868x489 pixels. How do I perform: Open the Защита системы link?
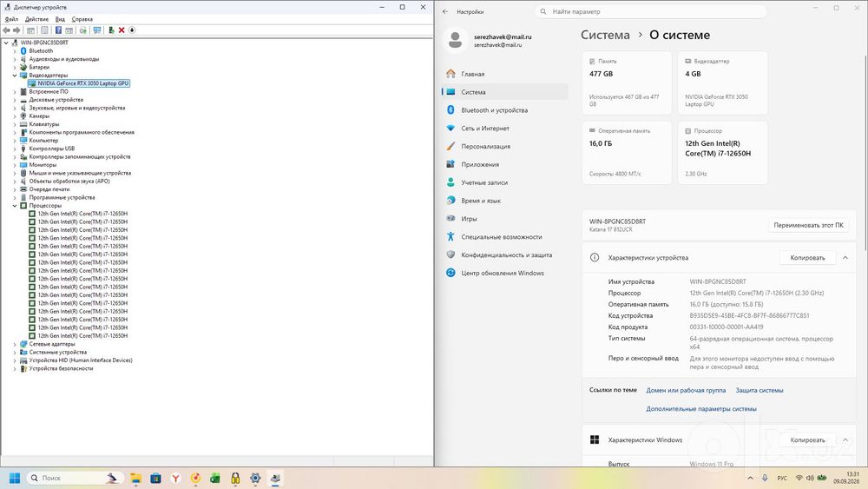click(759, 391)
